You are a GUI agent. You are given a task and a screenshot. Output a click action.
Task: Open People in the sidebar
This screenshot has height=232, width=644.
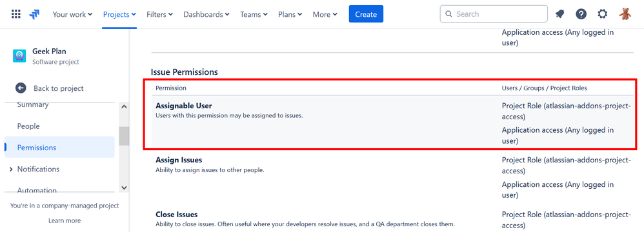coord(28,126)
